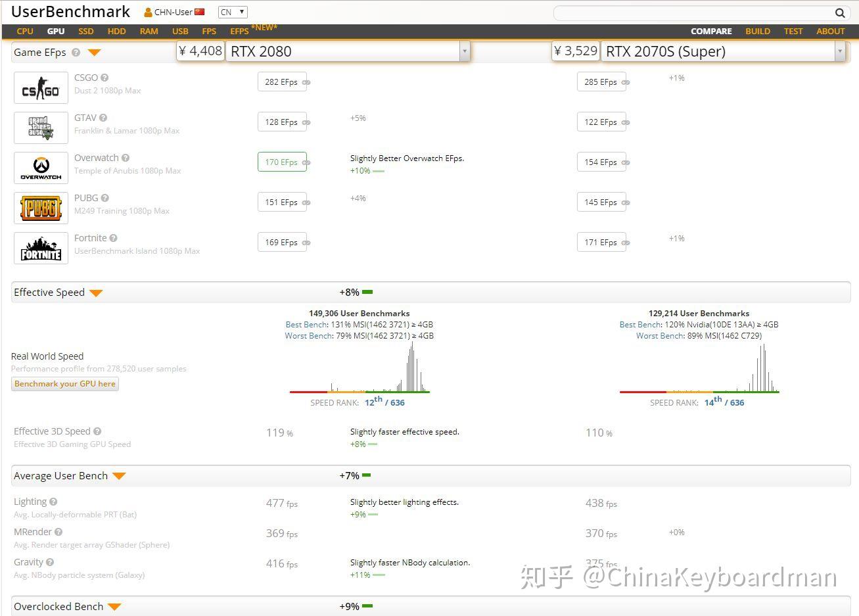Screen dimensions: 859x616
Task: Click the Fortnite game logo
Action: pos(41,248)
